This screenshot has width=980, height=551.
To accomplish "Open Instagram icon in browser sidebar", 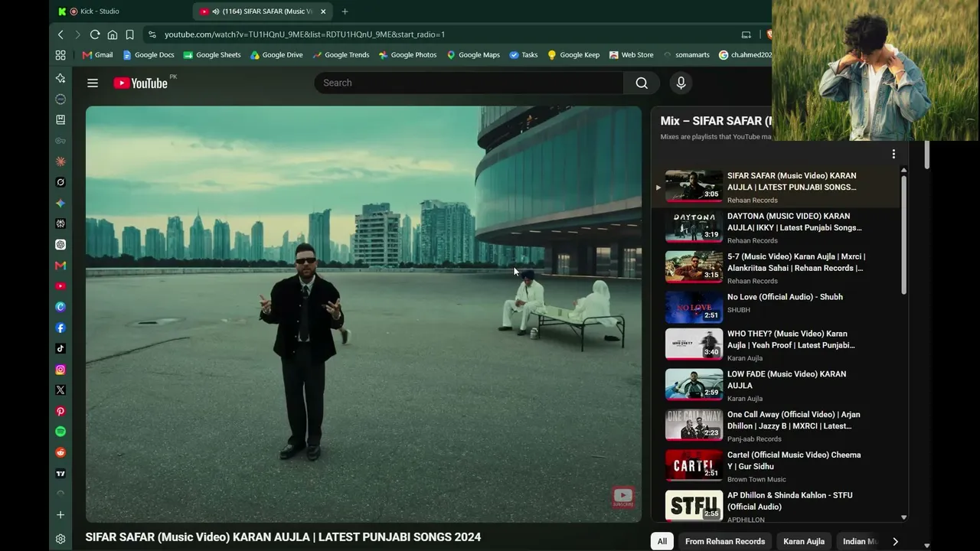I will [x=60, y=370].
